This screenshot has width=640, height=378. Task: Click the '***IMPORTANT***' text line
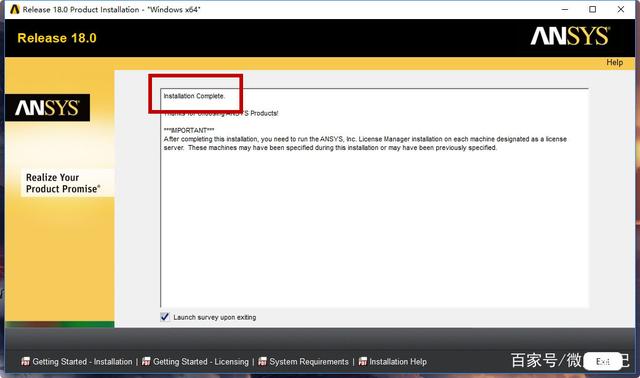(189, 130)
